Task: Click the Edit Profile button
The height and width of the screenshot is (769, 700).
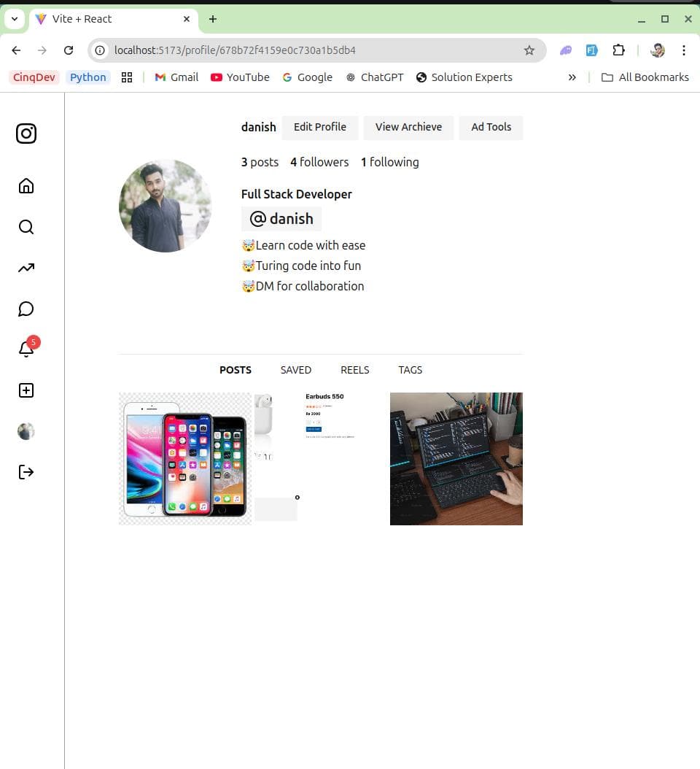Action: (319, 127)
